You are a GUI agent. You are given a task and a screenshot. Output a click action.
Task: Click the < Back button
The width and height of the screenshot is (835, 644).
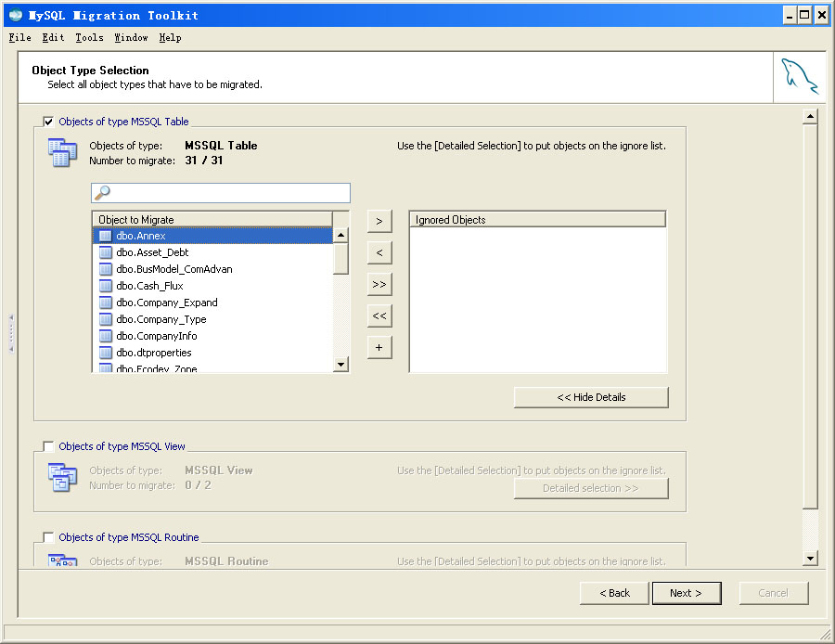pyautogui.click(x=614, y=593)
